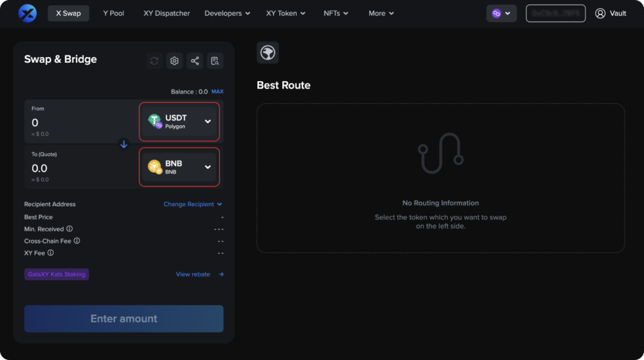This screenshot has width=644, height=360.
Task: Click the USDT token icon
Action: (155, 121)
